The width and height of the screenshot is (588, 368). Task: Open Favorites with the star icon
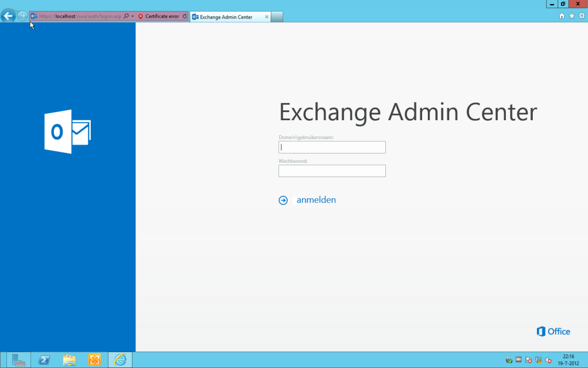coord(572,16)
